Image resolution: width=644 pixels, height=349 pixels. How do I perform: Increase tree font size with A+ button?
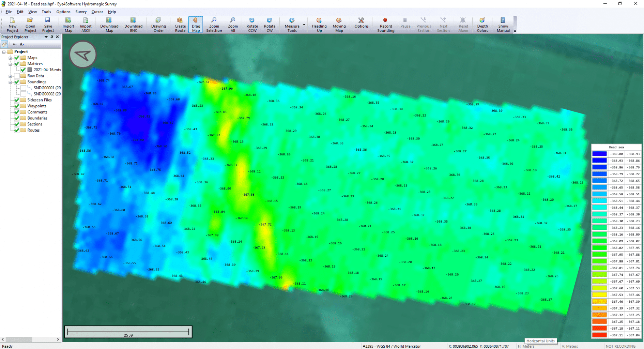point(22,44)
